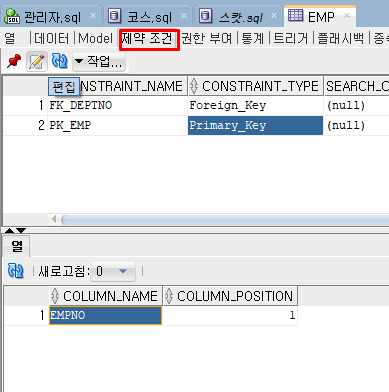Click the horizontal scrollbar thumb
This screenshot has height=392, width=389.
[225, 220]
